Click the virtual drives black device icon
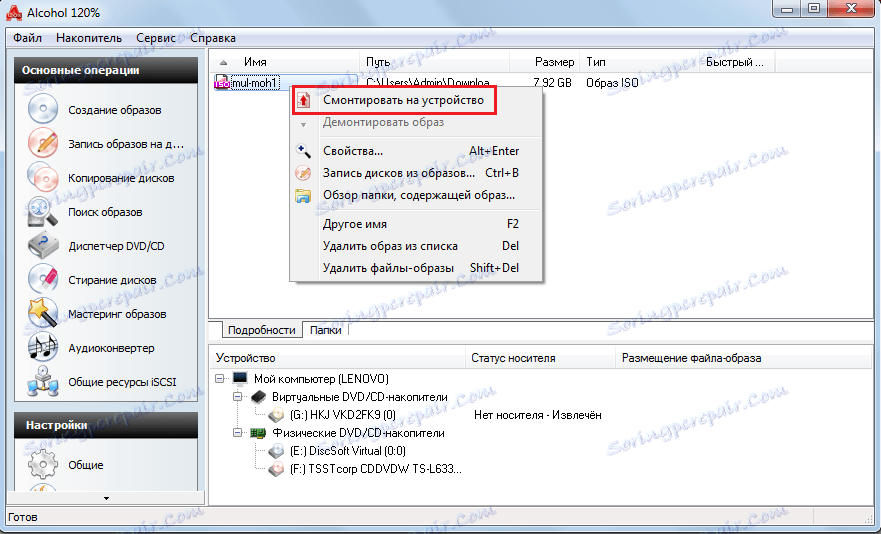This screenshot has width=881, height=534. [258, 397]
